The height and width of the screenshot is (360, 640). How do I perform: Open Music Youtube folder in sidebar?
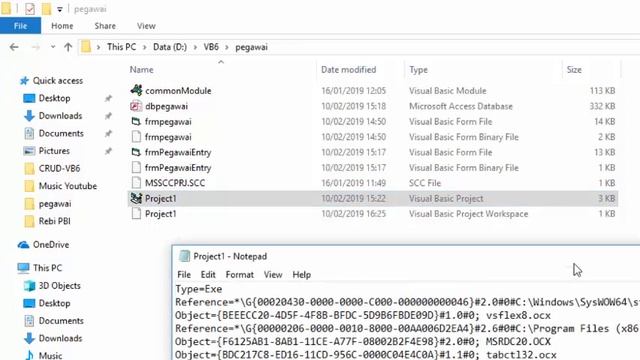click(x=68, y=186)
